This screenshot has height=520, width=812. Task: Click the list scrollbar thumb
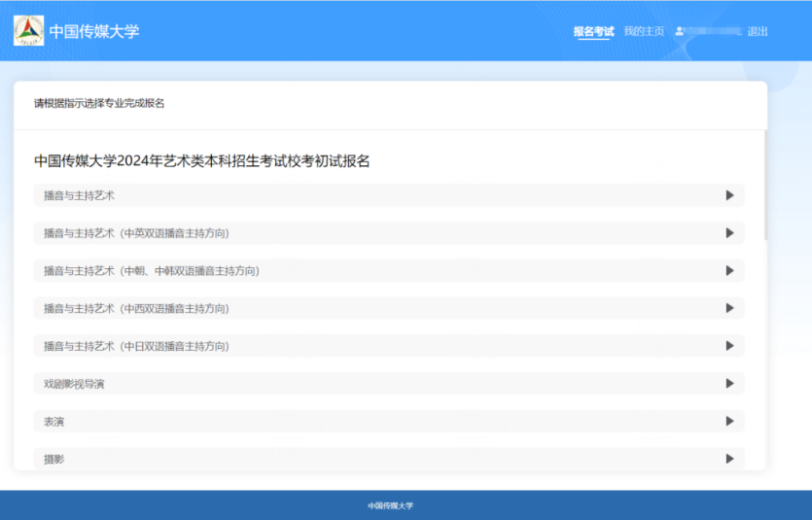point(765,185)
